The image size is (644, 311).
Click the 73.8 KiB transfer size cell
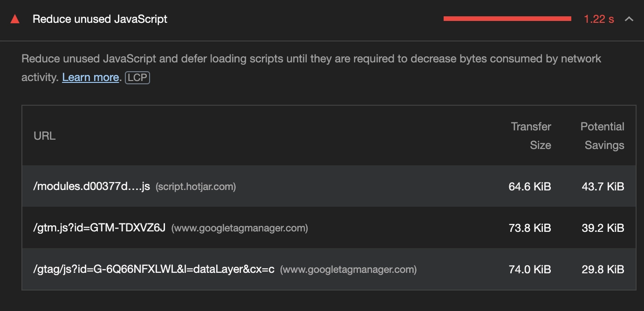coord(530,228)
